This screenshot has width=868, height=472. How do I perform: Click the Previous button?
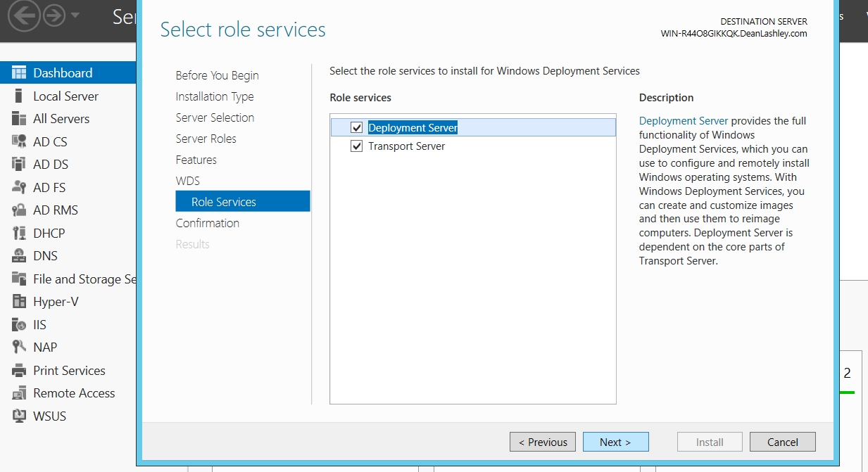click(x=542, y=442)
